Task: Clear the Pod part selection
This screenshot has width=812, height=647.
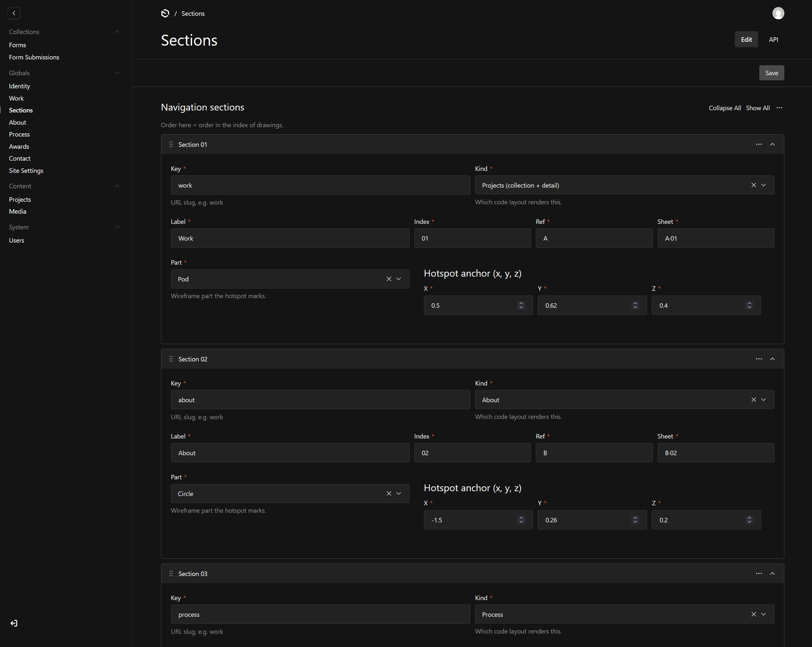Action: (x=389, y=279)
